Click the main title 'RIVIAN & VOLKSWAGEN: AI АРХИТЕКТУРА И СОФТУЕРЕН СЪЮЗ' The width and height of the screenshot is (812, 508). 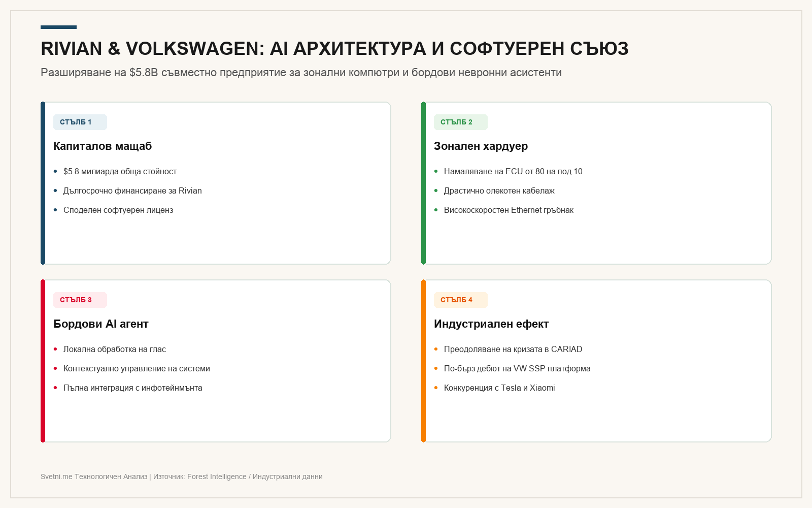[334, 49]
